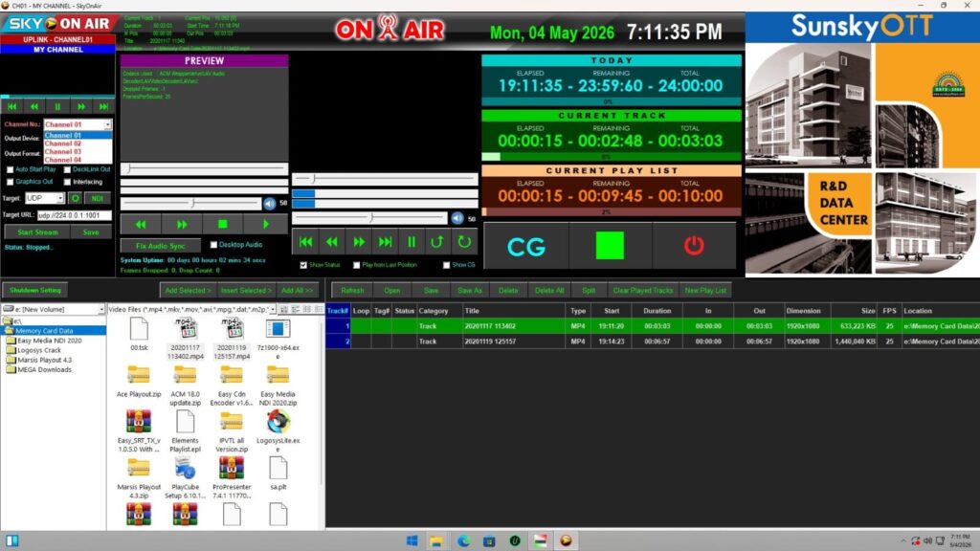Jump to previous track in main player
This screenshot has width=980, height=551.
click(305, 242)
